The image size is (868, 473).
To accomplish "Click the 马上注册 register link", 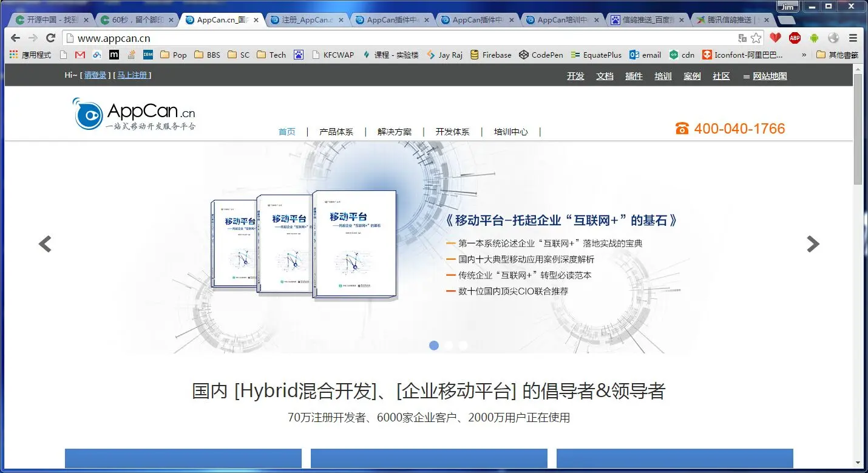I will pyautogui.click(x=132, y=75).
